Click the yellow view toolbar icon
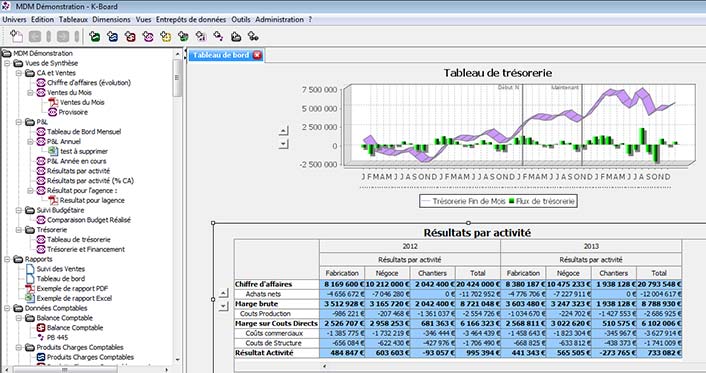706x373 pixels. [x=166, y=36]
